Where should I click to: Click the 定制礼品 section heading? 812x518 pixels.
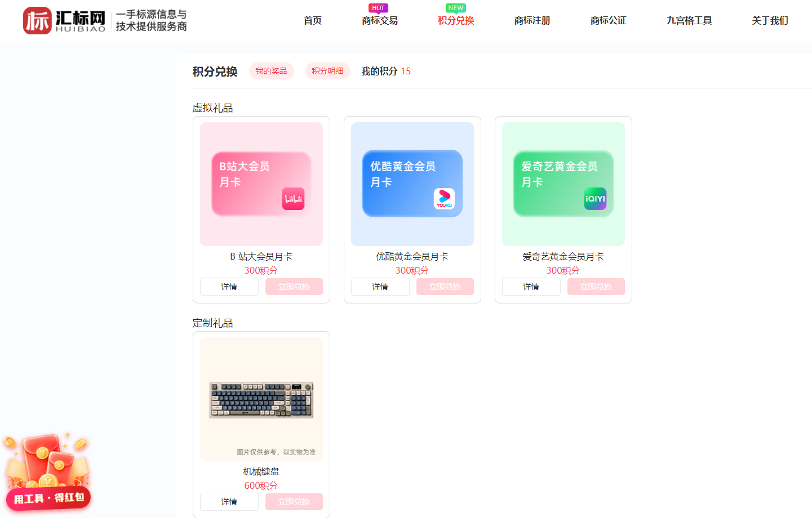click(212, 323)
